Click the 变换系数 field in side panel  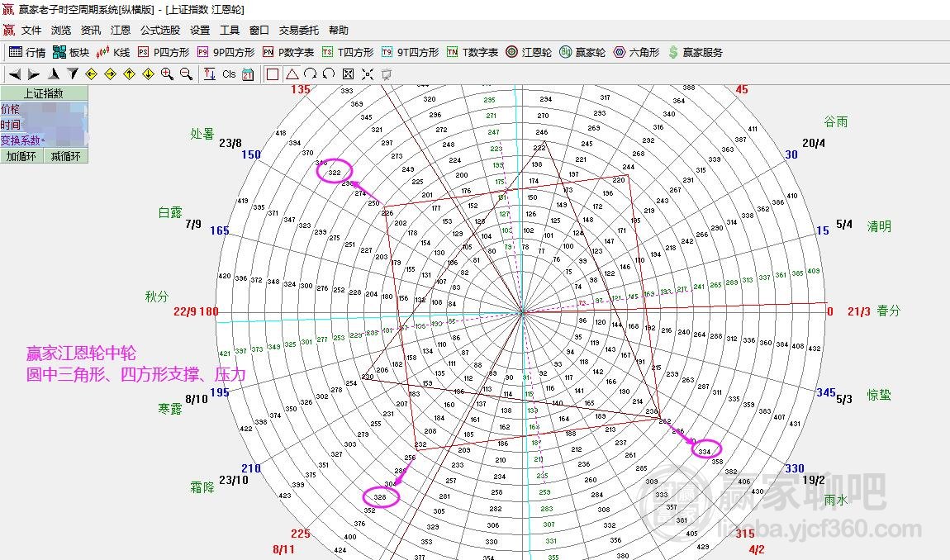45,140
